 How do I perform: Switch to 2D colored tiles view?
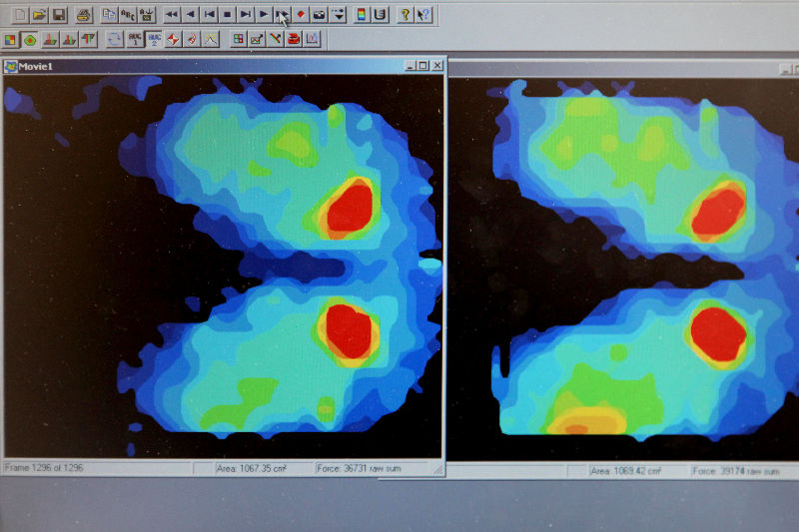point(10,40)
